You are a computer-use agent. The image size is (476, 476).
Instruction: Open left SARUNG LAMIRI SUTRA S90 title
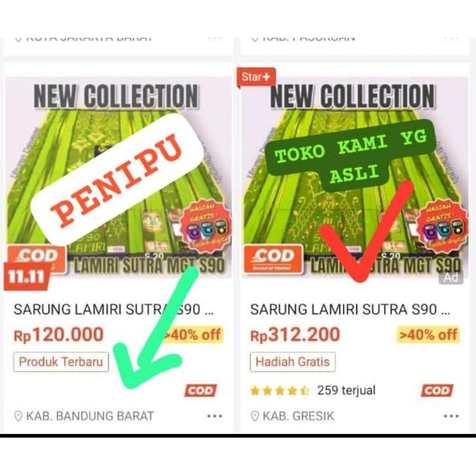[114, 309]
